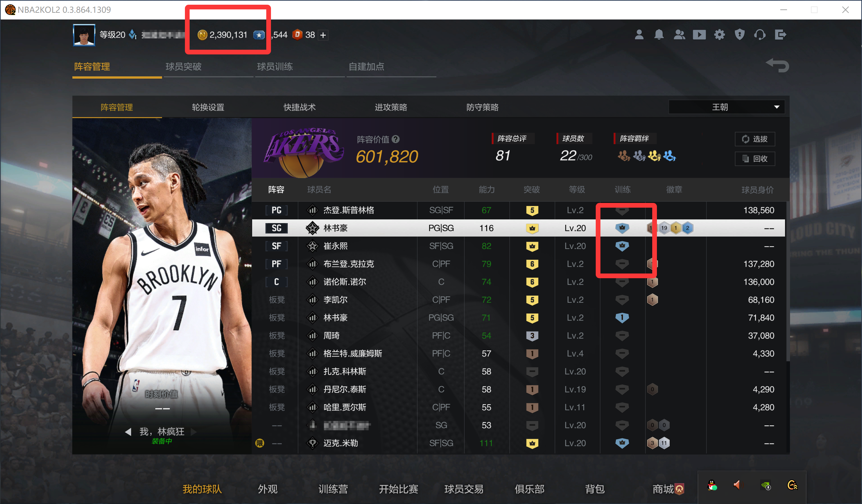The height and width of the screenshot is (504, 862).
Task: Click the blue star ticket icon
Action: coord(259,35)
